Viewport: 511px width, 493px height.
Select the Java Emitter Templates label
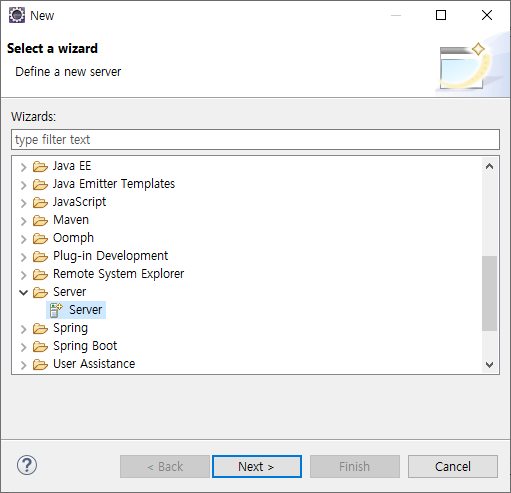114,184
